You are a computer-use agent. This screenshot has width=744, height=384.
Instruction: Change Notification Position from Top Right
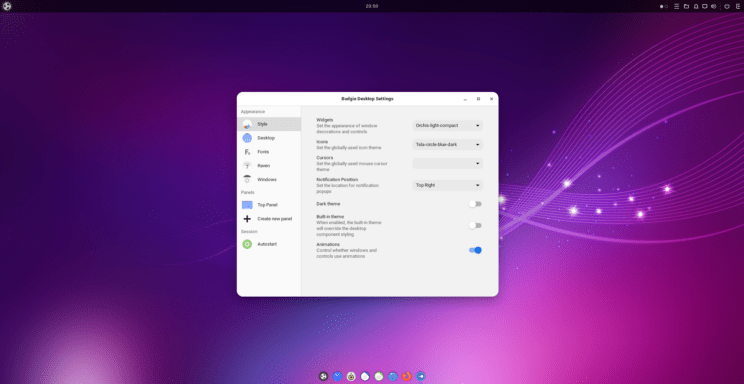coord(447,185)
